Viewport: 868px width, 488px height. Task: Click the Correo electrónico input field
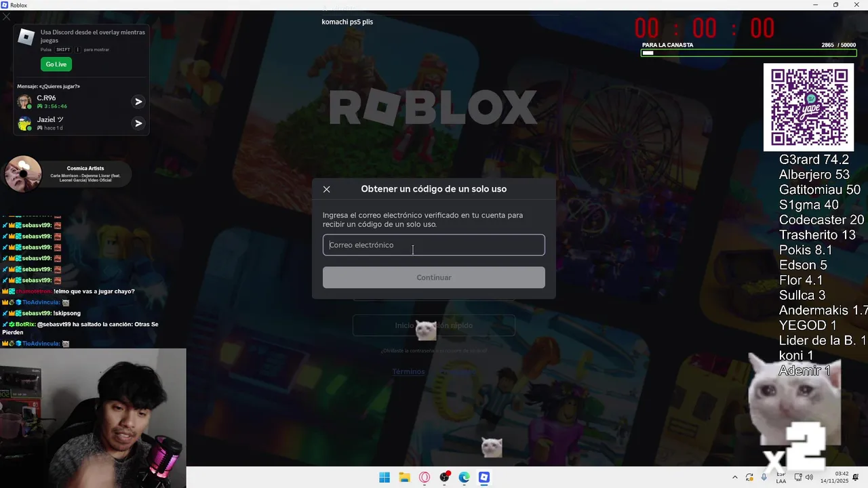434,245
